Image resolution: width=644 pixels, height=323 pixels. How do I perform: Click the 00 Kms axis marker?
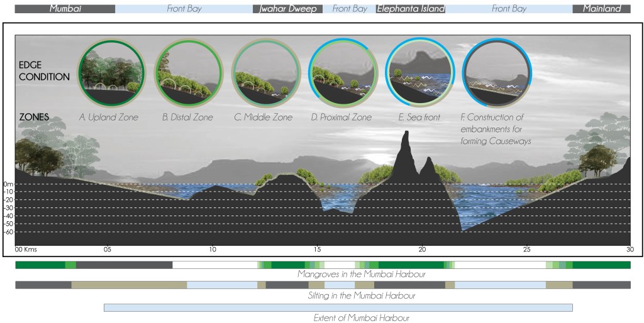pyautogui.click(x=26, y=250)
